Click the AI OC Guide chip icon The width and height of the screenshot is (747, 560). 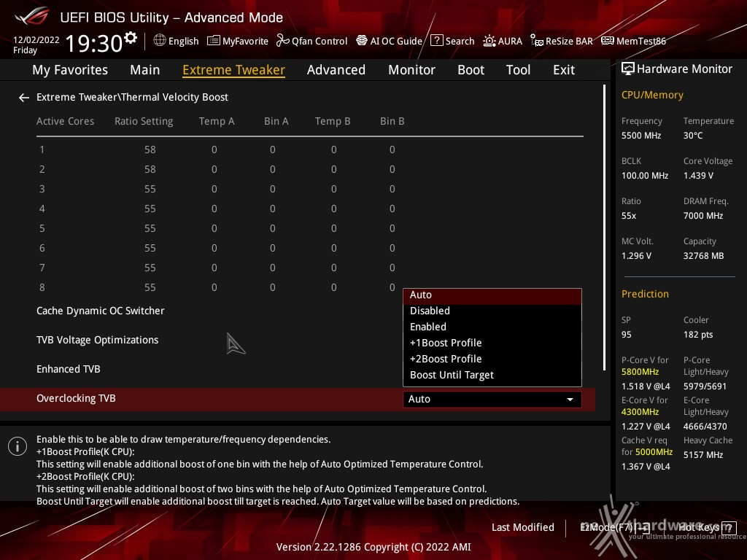[362, 41]
